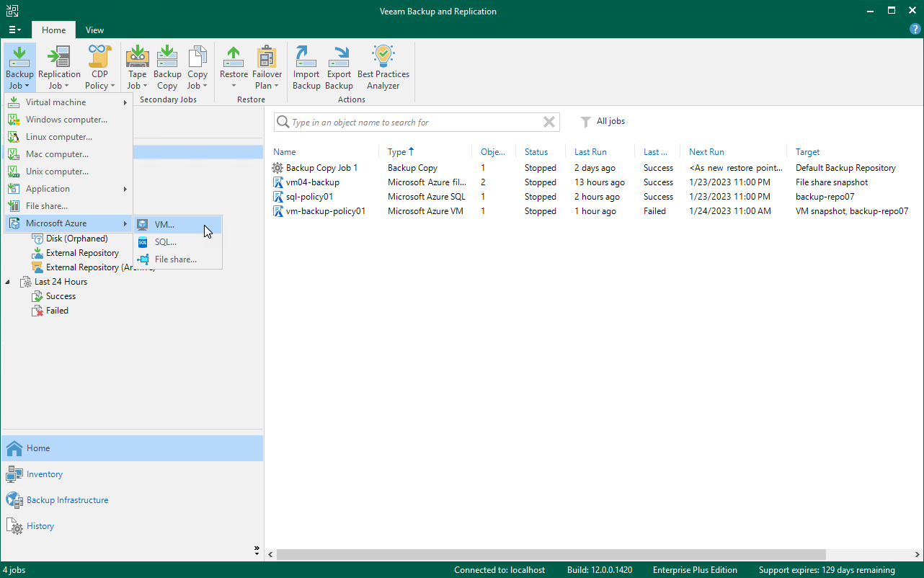Expand the navigation pane overflow chevron
Viewport: 924px width, 578px height.
pyautogui.click(x=257, y=550)
